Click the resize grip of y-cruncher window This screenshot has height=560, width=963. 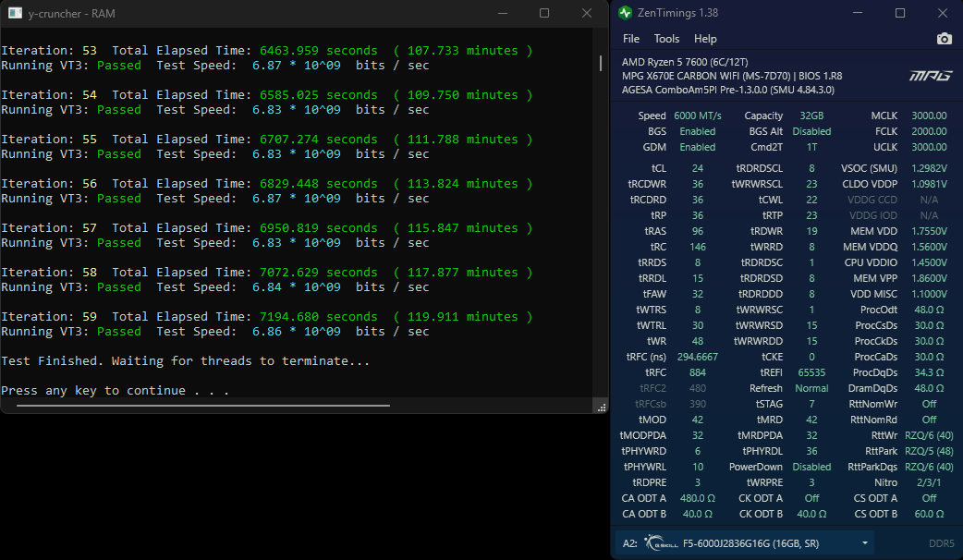(602, 408)
